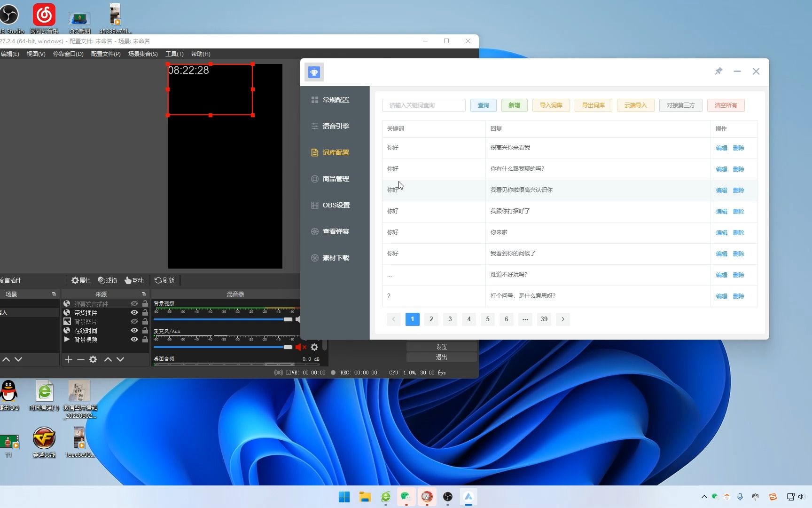This screenshot has height=508, width=812.
Task: Open source 属性 (properties) in OBS toolbar
Action: pyautogui.click(x=81, y=280)
